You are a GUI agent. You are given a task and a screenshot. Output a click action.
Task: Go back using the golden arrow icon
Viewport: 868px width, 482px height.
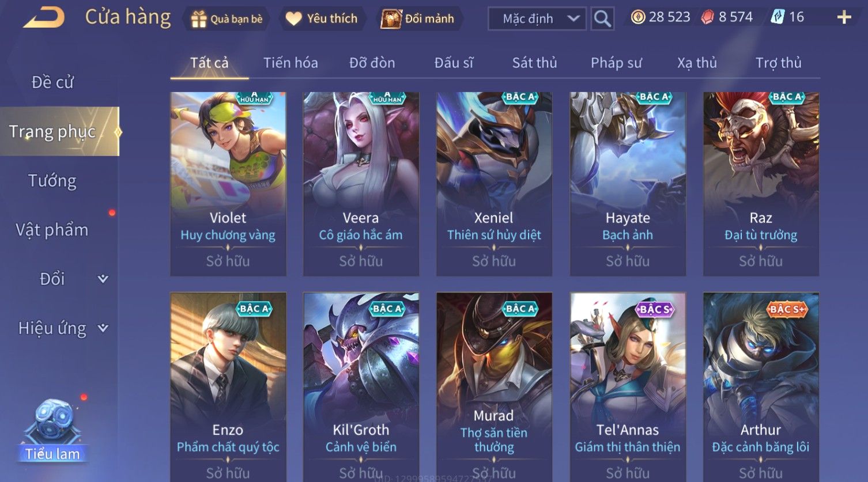[44, 18]
